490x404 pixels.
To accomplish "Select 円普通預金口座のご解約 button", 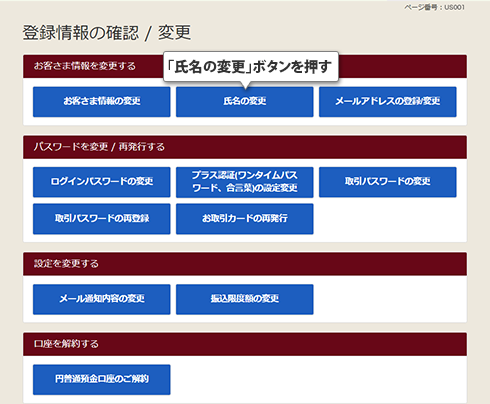I will [102, 379].
